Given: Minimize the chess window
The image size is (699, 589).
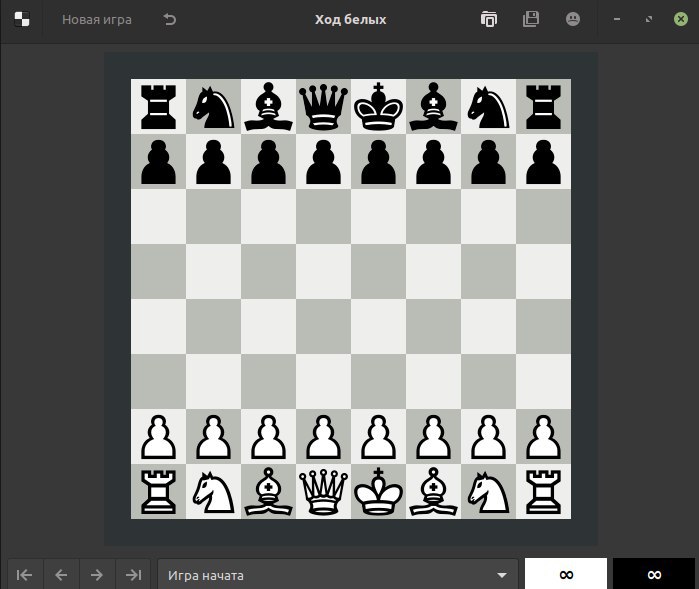Looking at the screenshot, I should coord(617,19).
